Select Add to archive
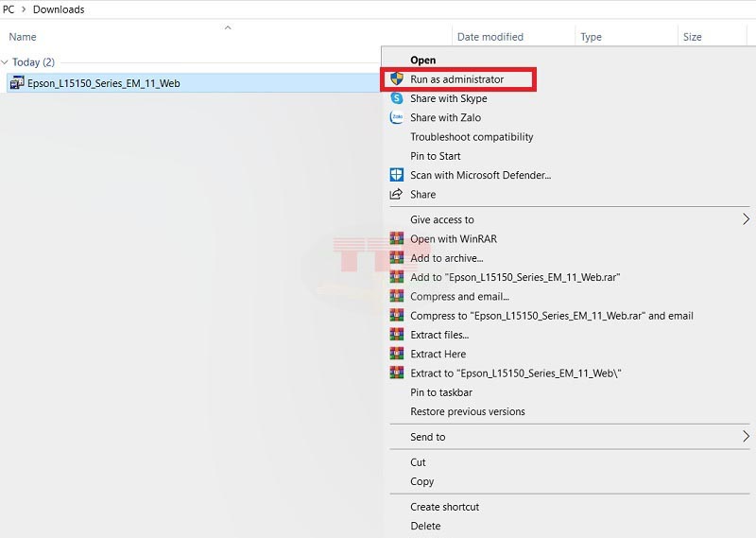Screen dimensions: 756x538 pos(446,258)
